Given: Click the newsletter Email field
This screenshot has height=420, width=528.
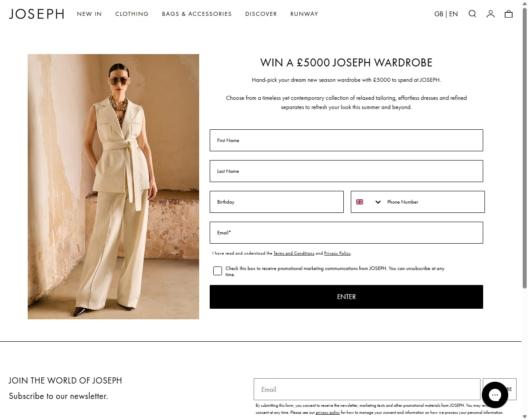Looking at the screenshot, I should pyautogui.click(x=367, y=389).
